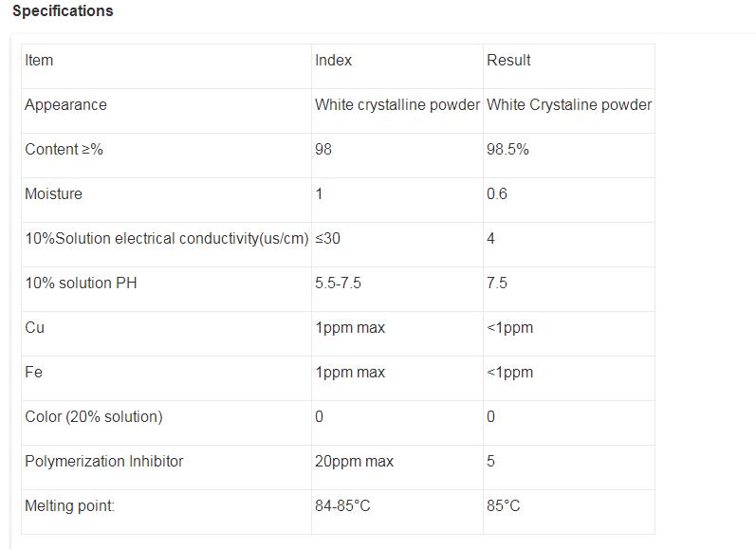Click the ≤30 conductivity index value
Viewport: 756px width, 549px height.
tap(327, 239)
